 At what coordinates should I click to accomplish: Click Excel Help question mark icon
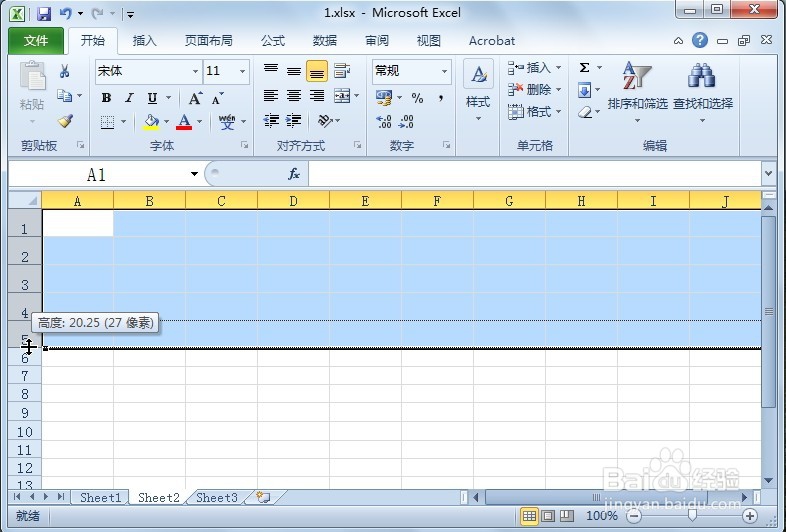pos(700,40)
